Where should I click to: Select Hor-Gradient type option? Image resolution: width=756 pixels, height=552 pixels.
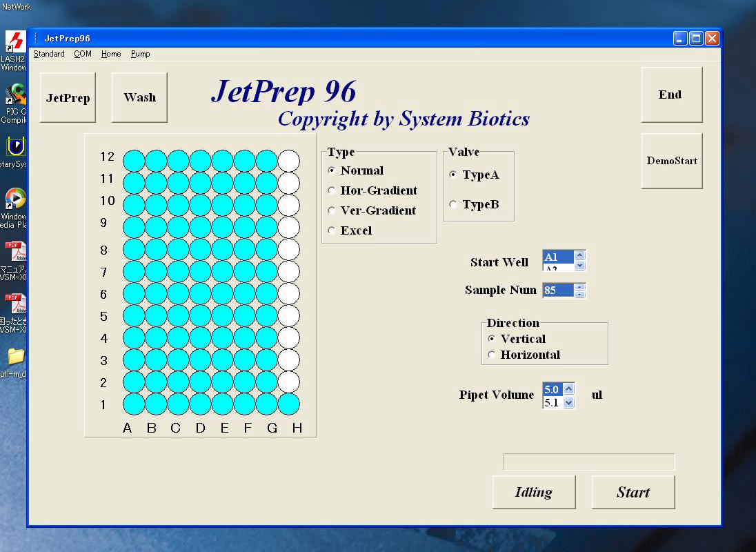331,190
